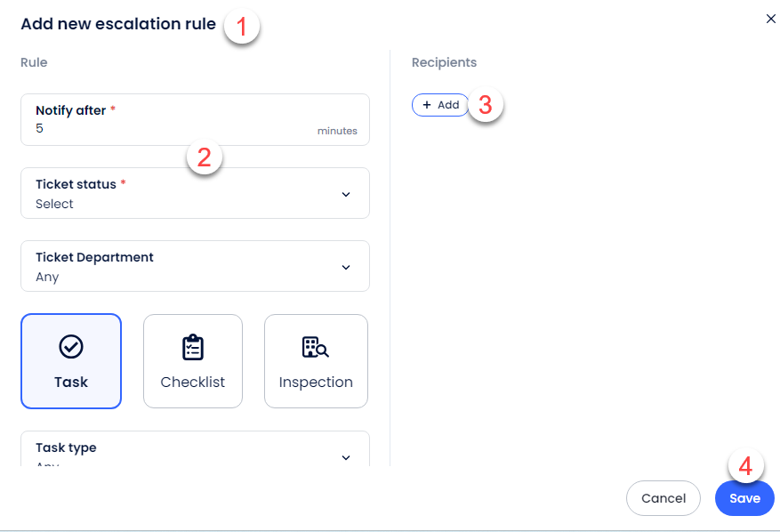Viewport: 780px width, 532px height.
Task: Click the Recipients section heading
Action: (444, 62)
